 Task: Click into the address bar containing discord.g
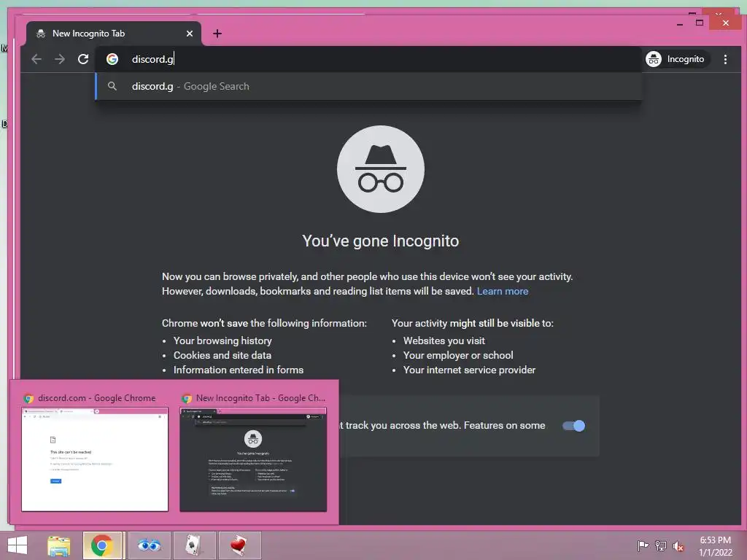tap(367, 59)
